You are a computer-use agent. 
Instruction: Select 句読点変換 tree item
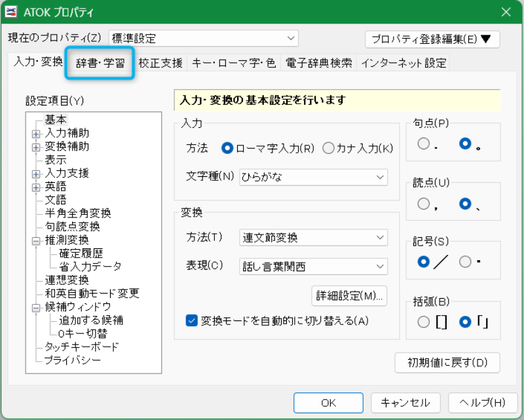(73, 227)
